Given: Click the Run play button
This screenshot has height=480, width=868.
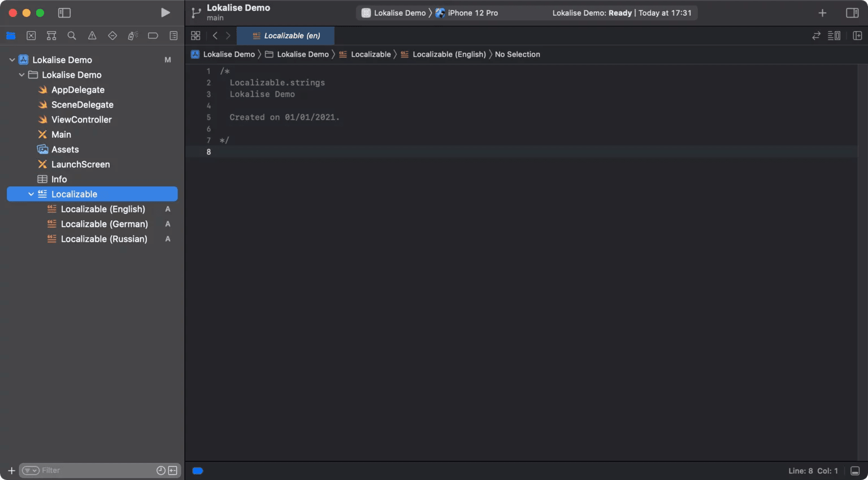Looking at the screenshot, I should (165, 12).
